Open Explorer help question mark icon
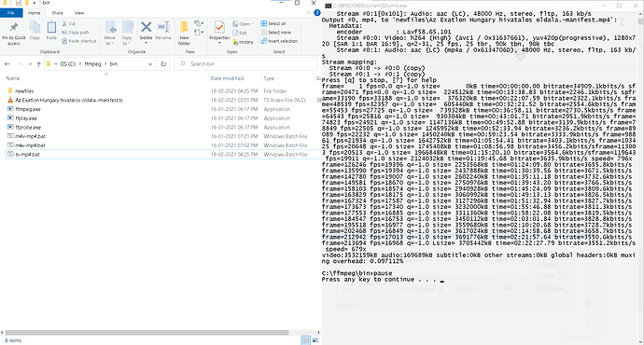The image size is (644, 345). tap(317, 13)
